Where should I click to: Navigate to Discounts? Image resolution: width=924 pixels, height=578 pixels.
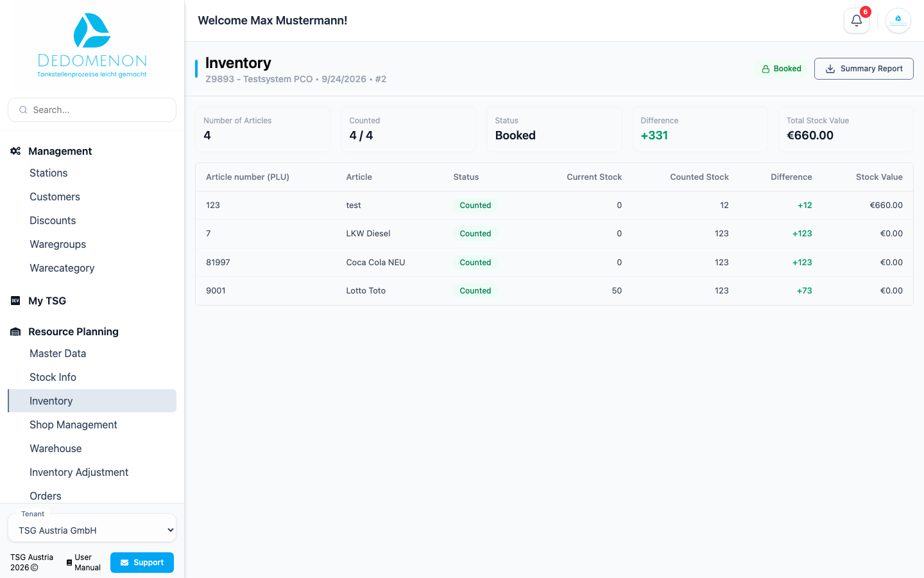(x=53, y=220)
